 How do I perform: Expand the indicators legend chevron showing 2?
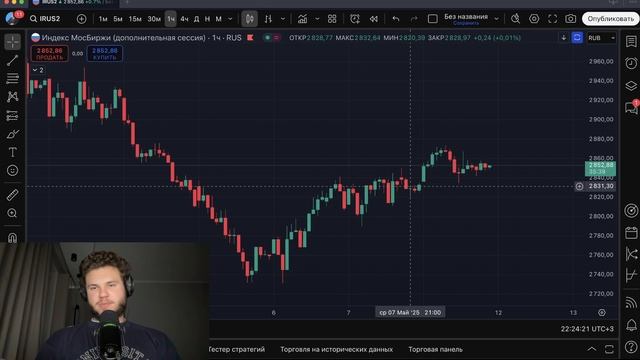38,70
